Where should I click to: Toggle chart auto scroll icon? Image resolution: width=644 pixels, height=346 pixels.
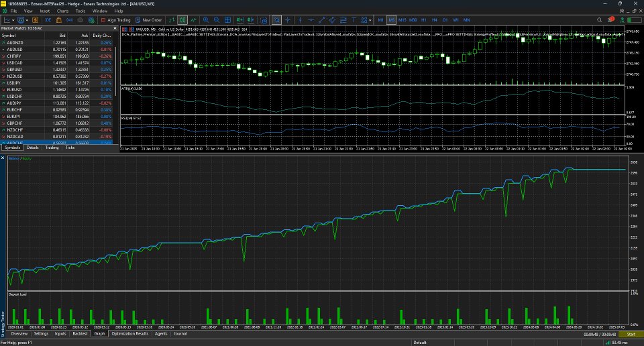(240, 19)
